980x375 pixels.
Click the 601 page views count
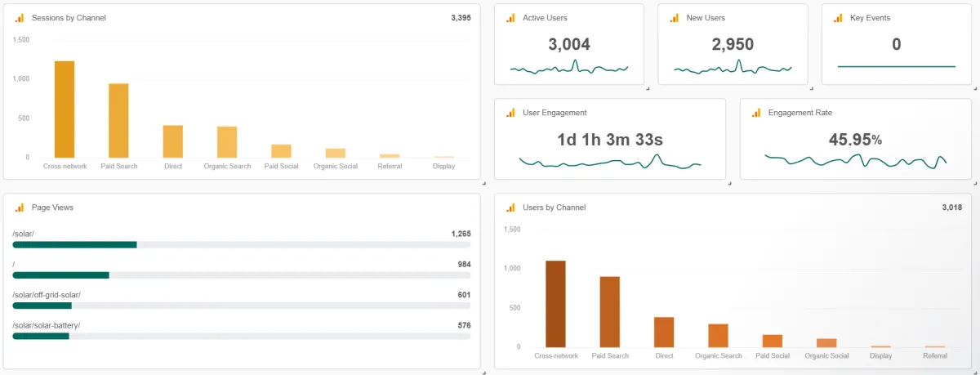coord(464,295)
